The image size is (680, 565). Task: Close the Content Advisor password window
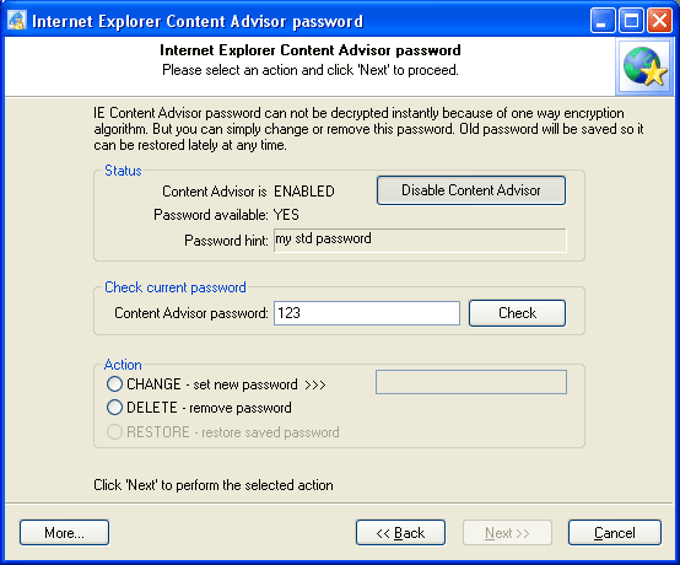(x=659, y=20)
